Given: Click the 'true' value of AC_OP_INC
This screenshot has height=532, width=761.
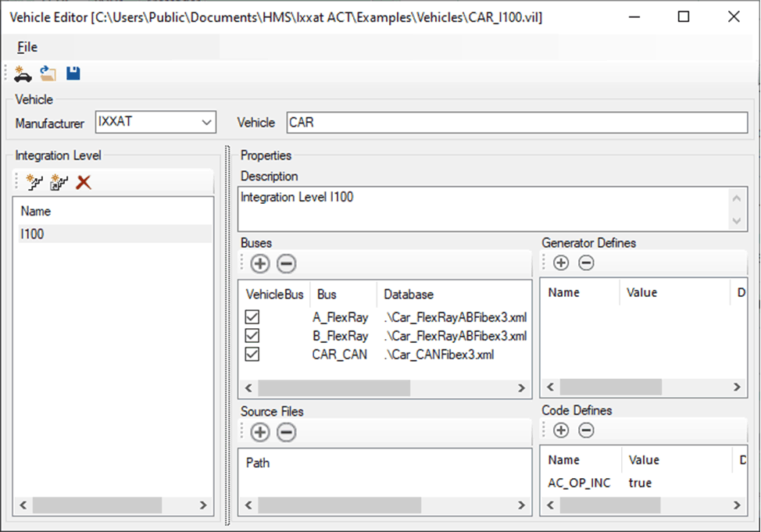Looking at the screenshot, I should tap(640, 483).
